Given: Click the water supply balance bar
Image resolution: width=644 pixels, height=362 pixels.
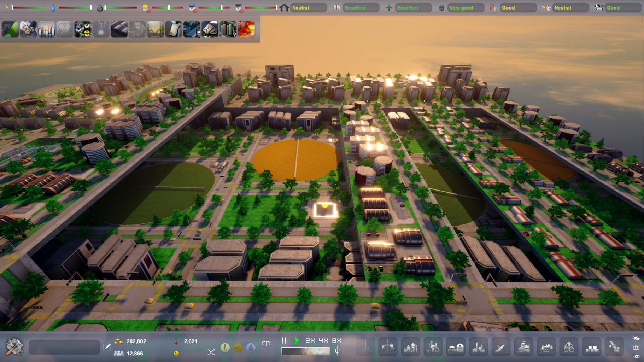Looking at the screenshot, I should 75,8.
